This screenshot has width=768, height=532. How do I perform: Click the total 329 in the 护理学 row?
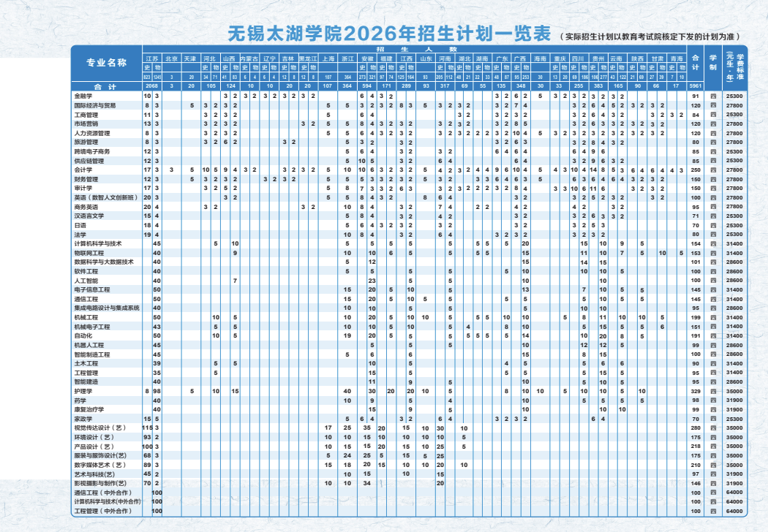coord(696,392)
